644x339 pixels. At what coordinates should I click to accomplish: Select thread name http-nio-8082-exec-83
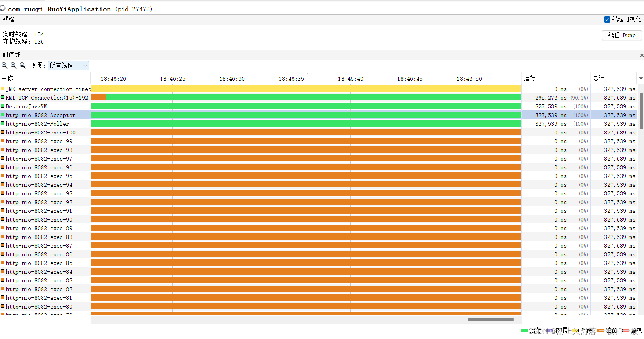click(x=39, y=280)
